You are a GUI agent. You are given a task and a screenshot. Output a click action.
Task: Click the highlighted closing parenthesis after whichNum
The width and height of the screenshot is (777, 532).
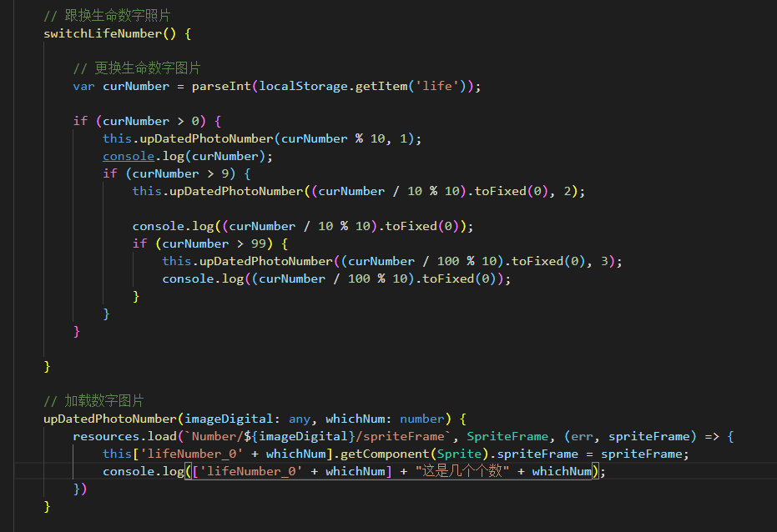tap(596, 472)
